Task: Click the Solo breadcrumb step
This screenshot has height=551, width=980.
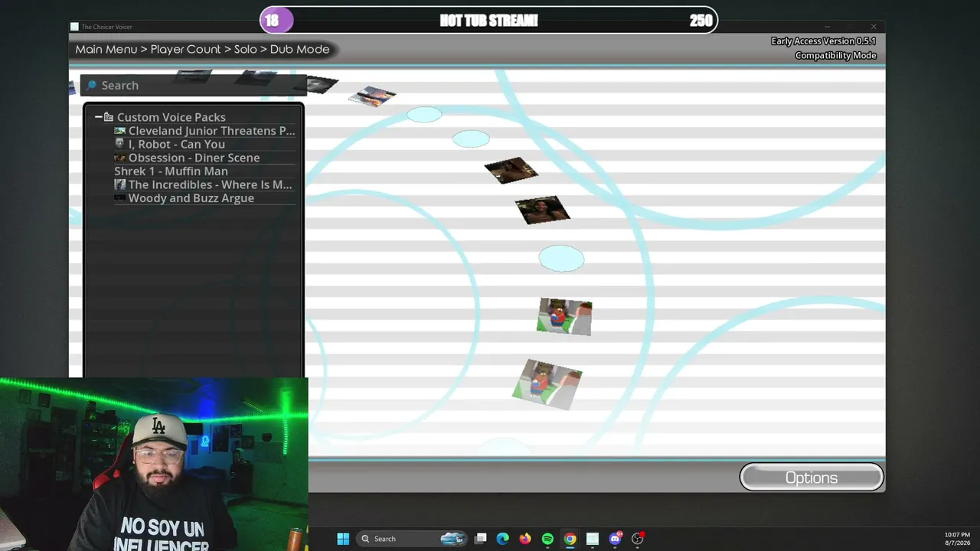Action: (245, 49)
